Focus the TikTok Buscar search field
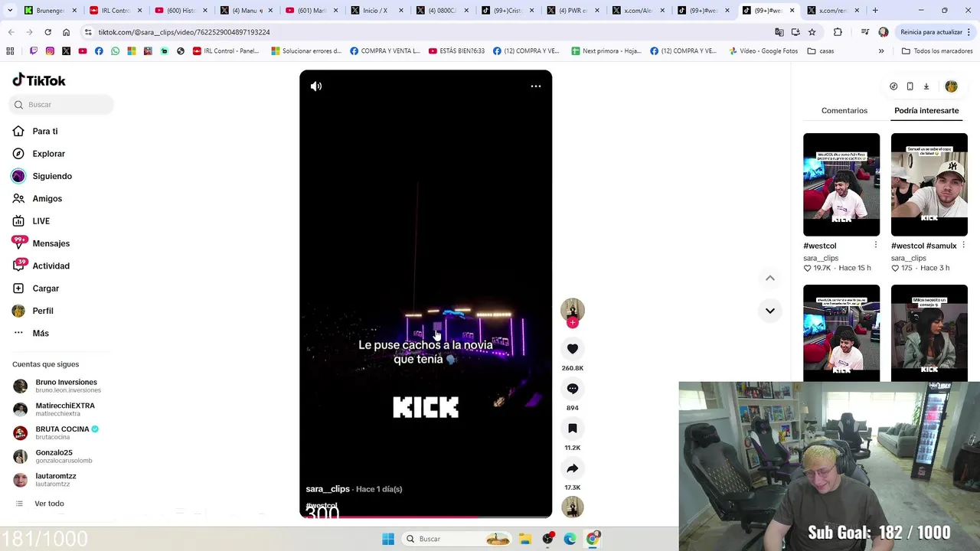 pos(62,105)
